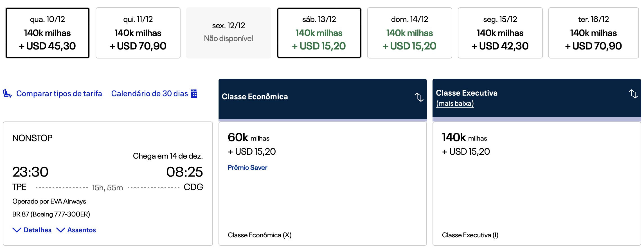
Task: Click the Prêmio Saver link
Action: pyautogui.click(x=247, y=168)
